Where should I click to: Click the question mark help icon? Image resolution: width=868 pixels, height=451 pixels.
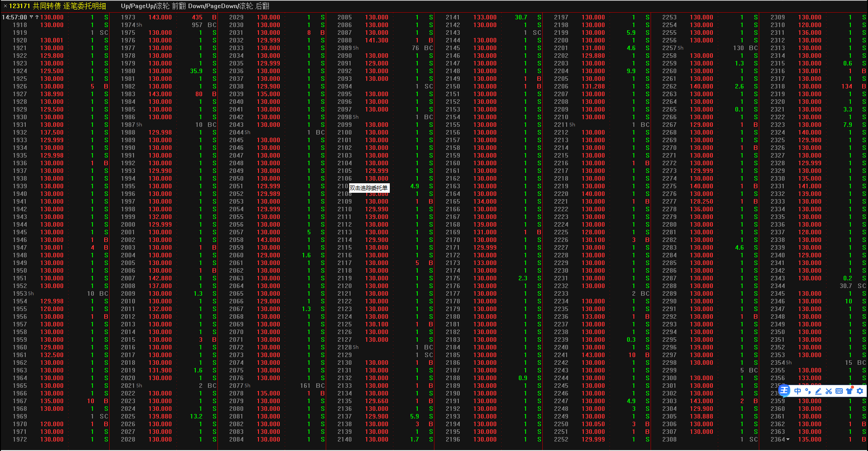click(x=37, y=17)
